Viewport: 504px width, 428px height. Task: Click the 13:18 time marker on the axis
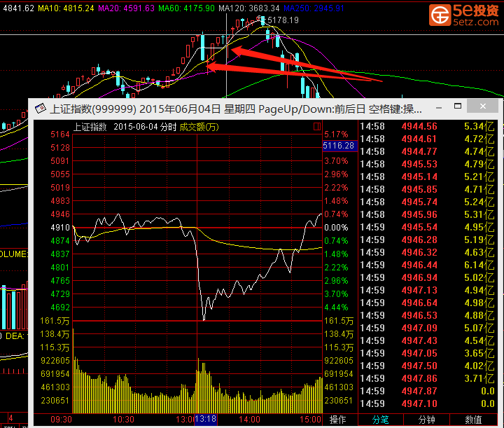pyautogui.click(x=205, y=419)
